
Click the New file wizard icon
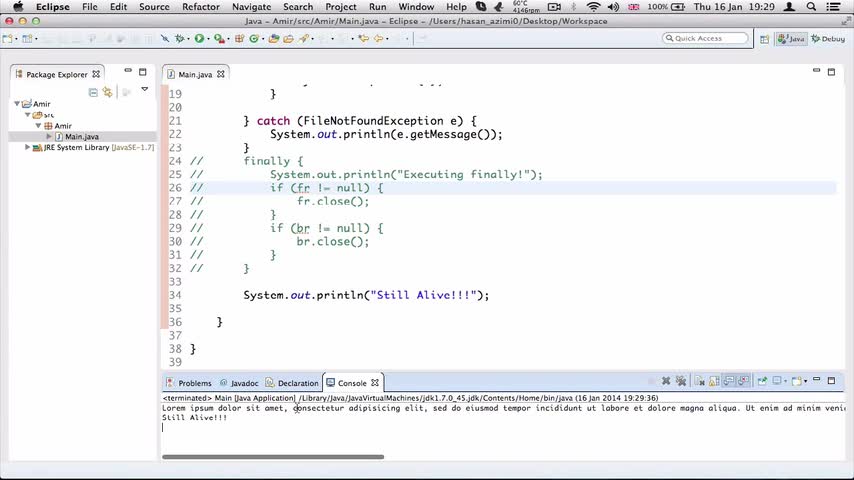(7, 39)
